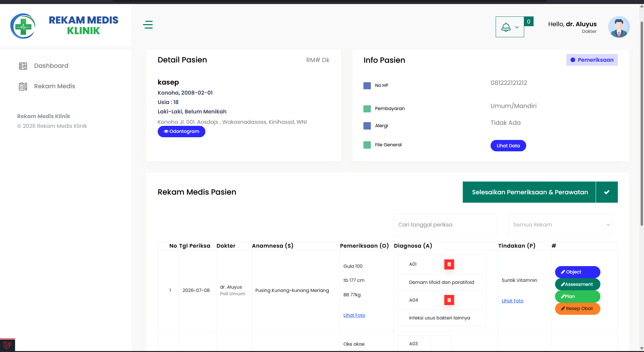The height and width of the screenshot is (352, 644).
Task: Edit Assessment for the first record
Action: [577, 284]
